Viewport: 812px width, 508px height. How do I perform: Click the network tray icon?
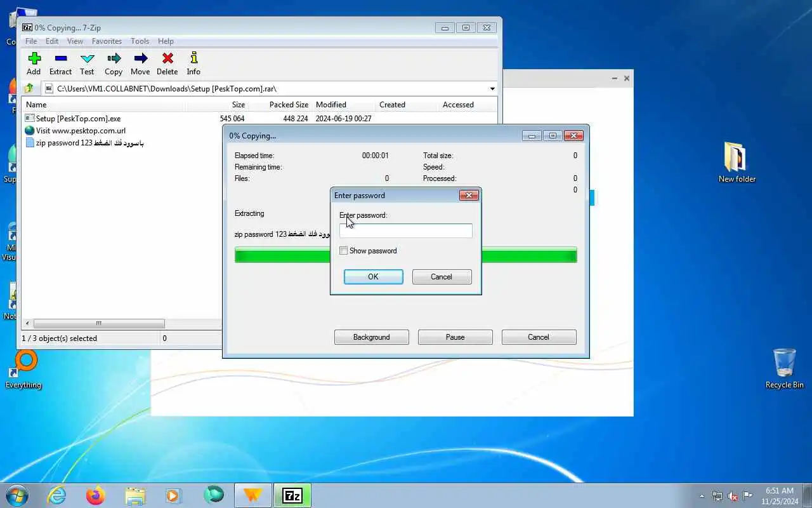(x=717, y=496)
